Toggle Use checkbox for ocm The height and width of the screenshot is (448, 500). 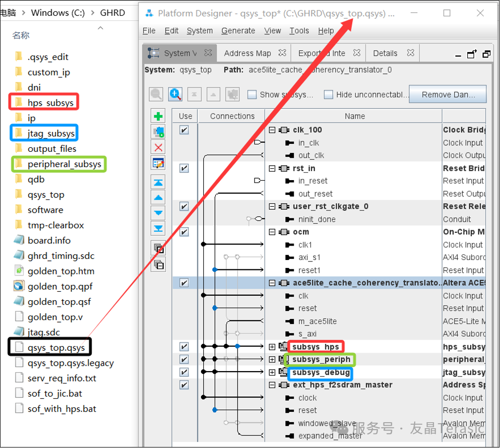click(184, 232)
